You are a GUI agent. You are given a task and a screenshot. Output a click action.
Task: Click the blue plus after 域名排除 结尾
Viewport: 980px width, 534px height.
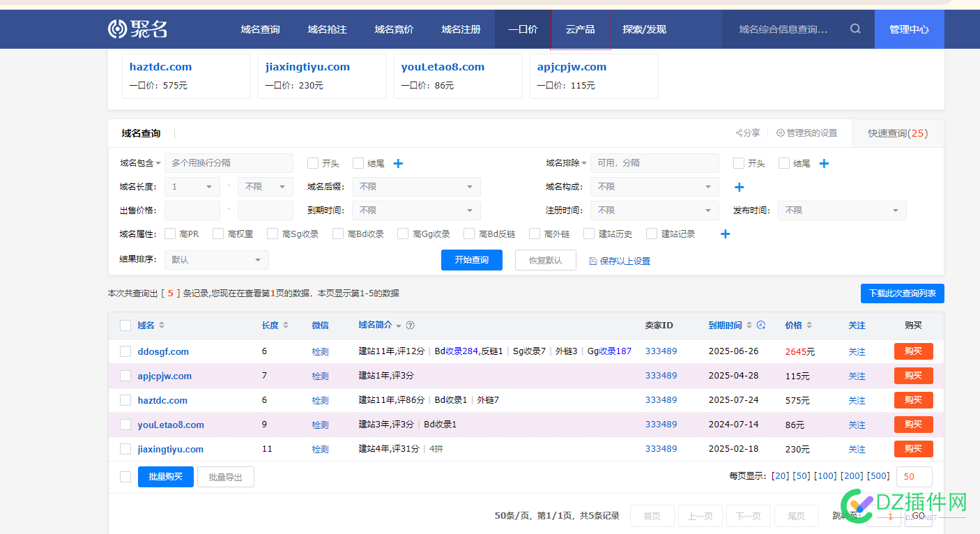[x=824, y=163]
